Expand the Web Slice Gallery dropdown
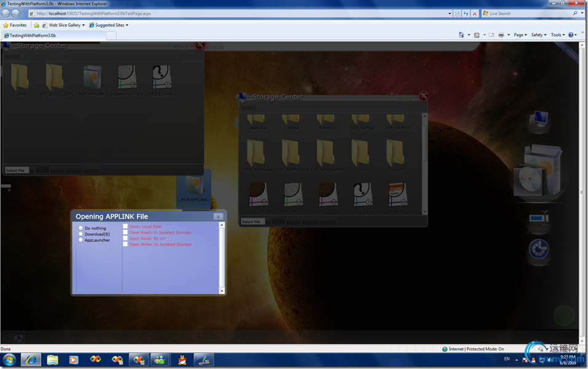 (x=83, y=25)
